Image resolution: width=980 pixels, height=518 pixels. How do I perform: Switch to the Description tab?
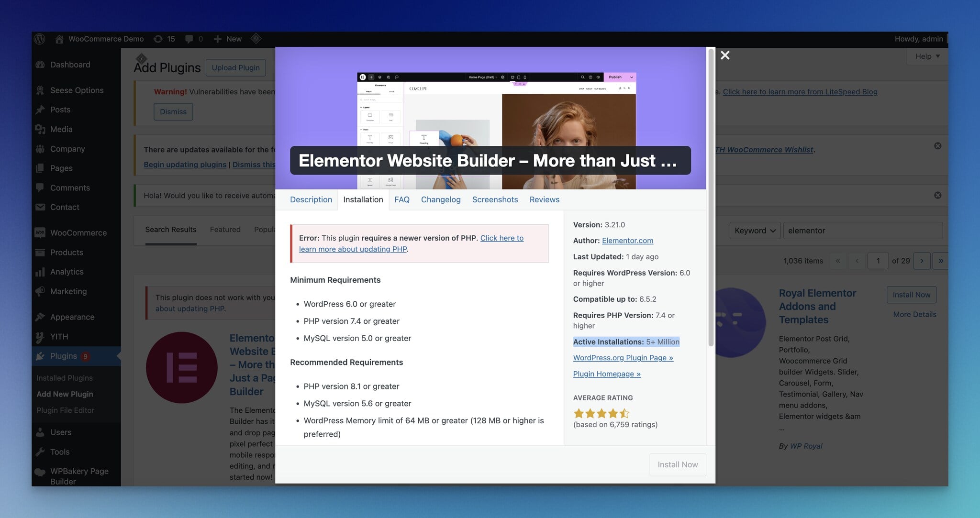[311, 199]
